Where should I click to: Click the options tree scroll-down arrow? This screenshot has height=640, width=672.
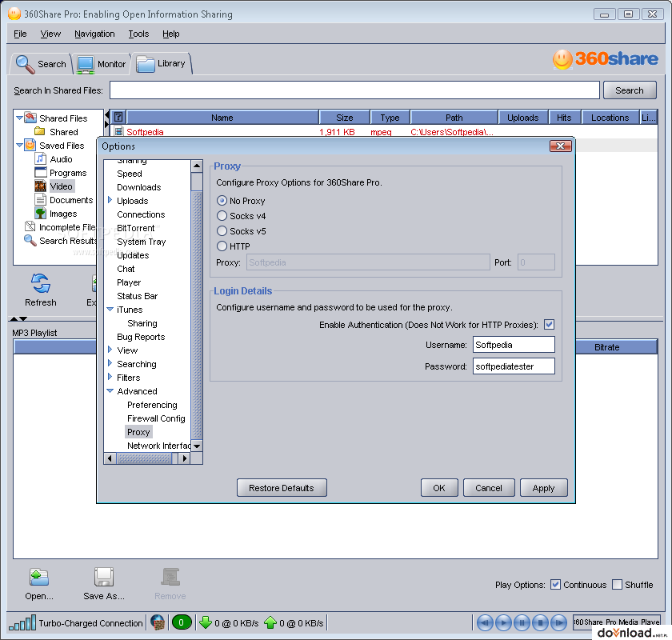coord(197,446)
